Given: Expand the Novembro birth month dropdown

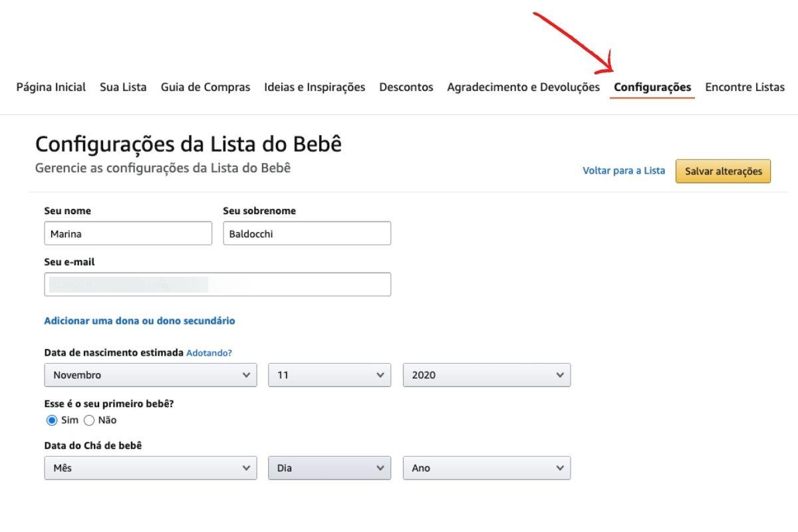Looking at the screenshot, I should click(150, 375).
